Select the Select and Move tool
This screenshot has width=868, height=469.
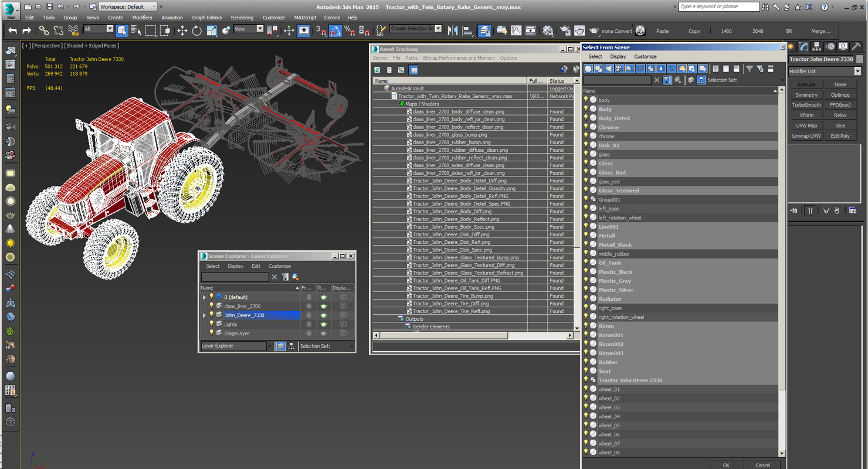pos(182,31)
